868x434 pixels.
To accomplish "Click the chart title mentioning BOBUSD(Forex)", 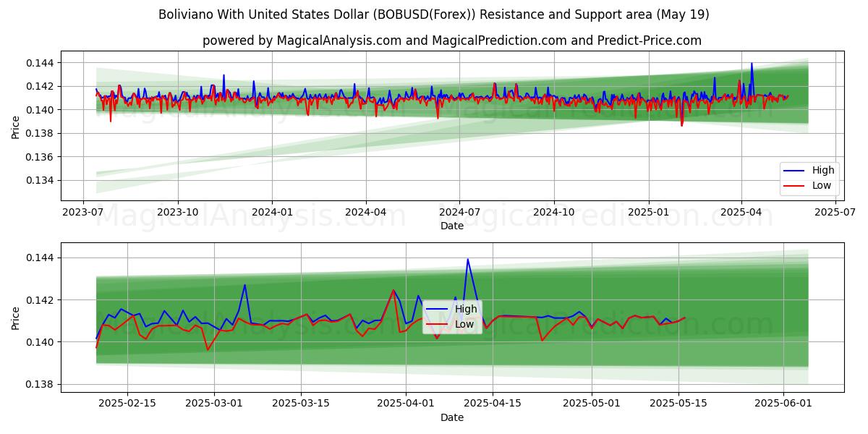I will (x=434, y=14).
